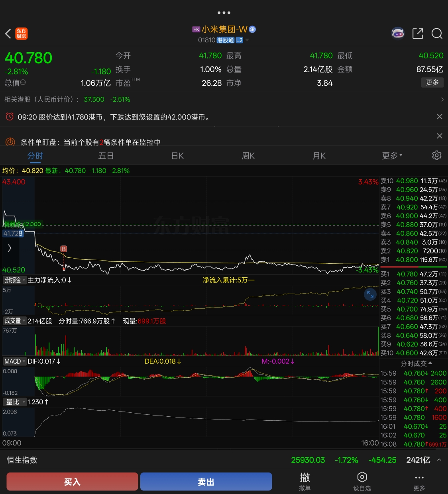The height and width of the screenshot is (494, 448).
Task: Open the robot assistant icon
Action: pos(398,33)
